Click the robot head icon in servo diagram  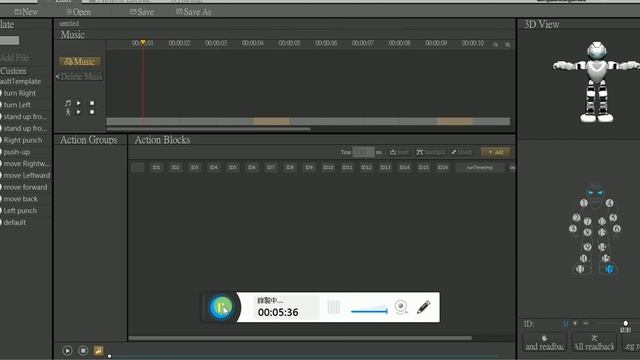coord(595,191)
